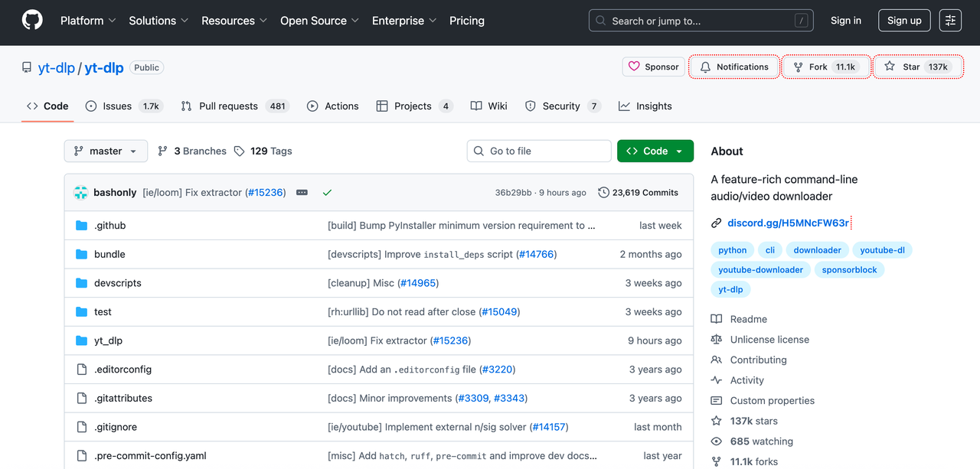Expand the green Code dropdown
The image size is (980, 469).
655,151
